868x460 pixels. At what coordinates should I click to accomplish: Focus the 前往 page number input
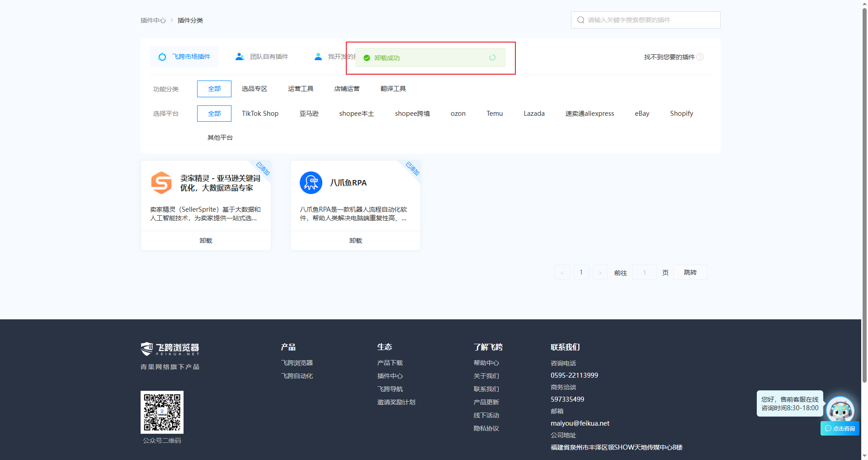click(x=644, y=272)
